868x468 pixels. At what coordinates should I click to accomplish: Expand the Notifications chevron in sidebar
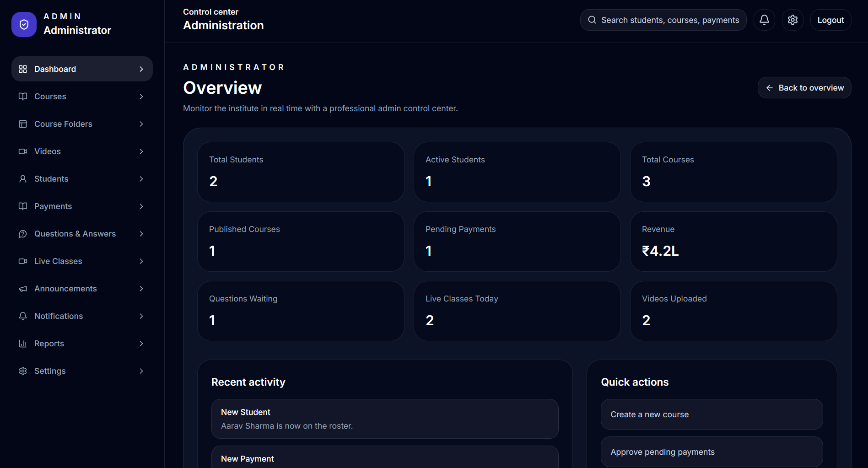pos(141,316)
